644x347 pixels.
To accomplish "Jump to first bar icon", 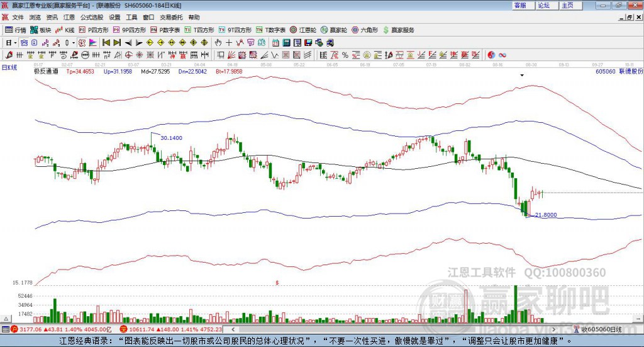I will (106, 43).
